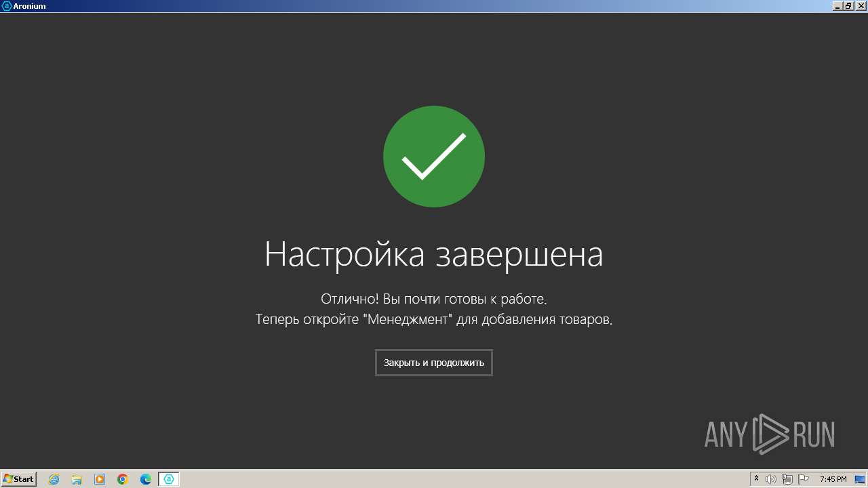This screenshot has height=488, width=868.
Task: Open the volume speaker tray icon
Action: point(771,479)
